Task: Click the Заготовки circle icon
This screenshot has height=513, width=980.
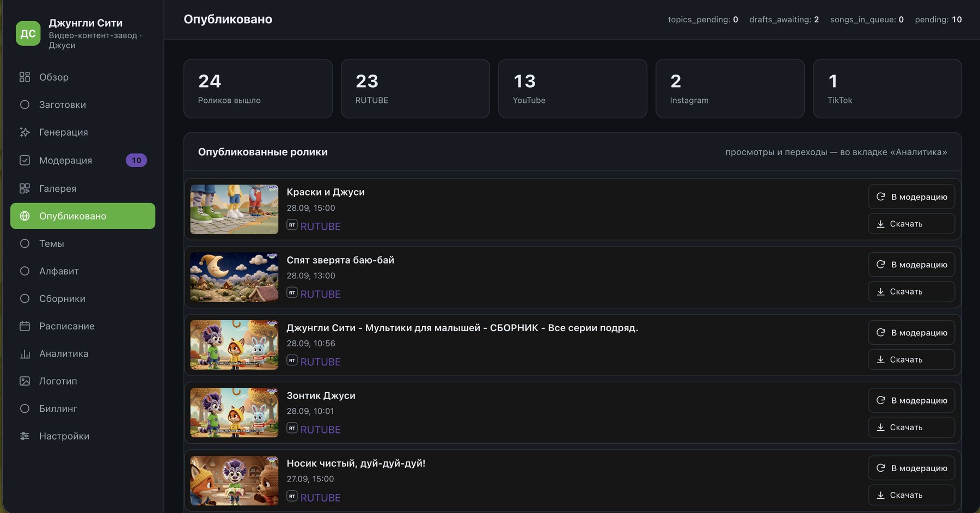Action: pyautogui.click(x=24, y=105)
